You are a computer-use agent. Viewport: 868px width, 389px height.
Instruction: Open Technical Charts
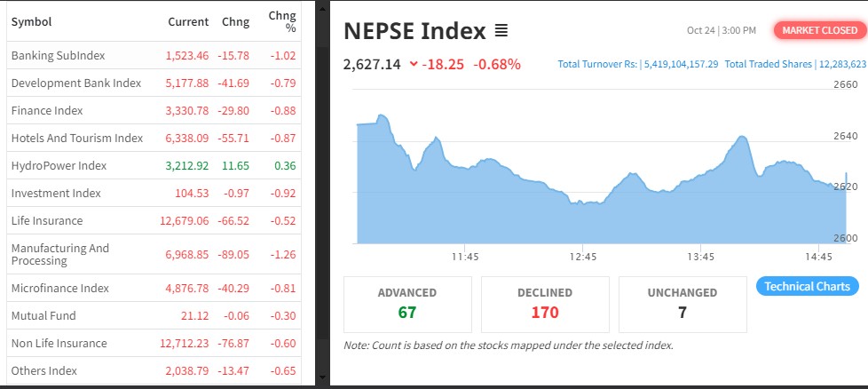807,286
